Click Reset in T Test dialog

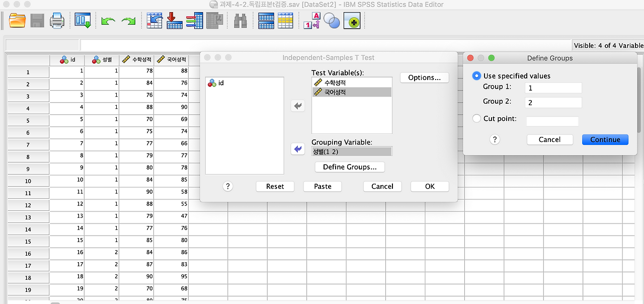tap(275, 186)
